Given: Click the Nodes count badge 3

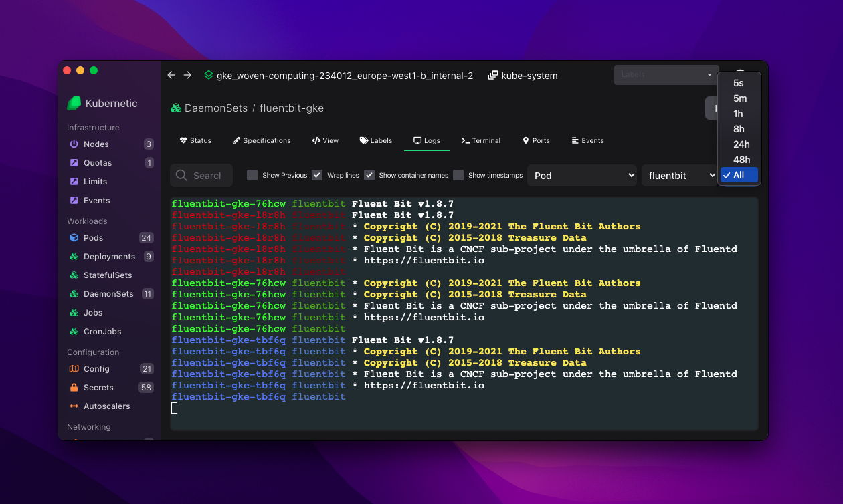Looking at the screenshot, I should click(149, 144).
